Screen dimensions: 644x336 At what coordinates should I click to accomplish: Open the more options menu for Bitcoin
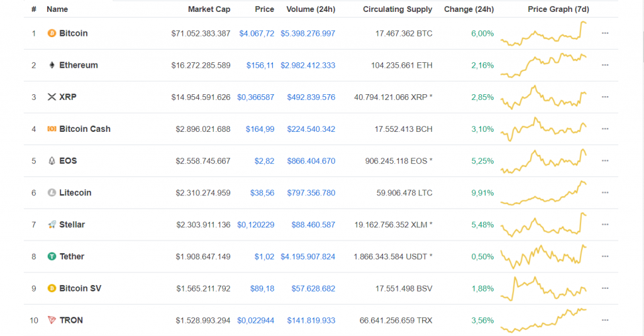click(x=605, y=33)
